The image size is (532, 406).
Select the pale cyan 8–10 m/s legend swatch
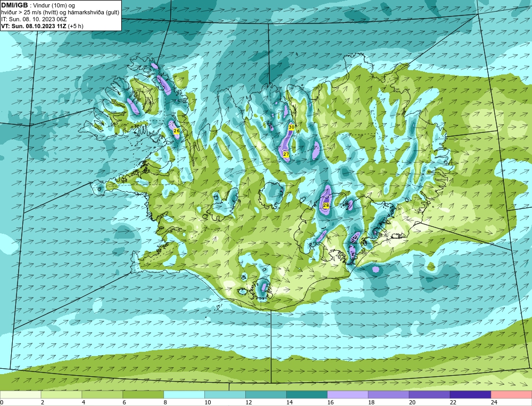coord(184,394)
